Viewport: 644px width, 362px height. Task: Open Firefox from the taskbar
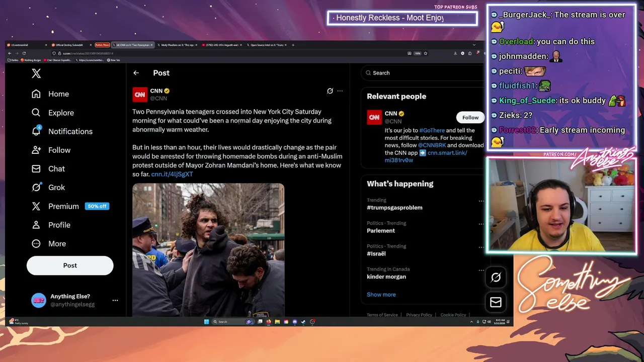[269, 322]
